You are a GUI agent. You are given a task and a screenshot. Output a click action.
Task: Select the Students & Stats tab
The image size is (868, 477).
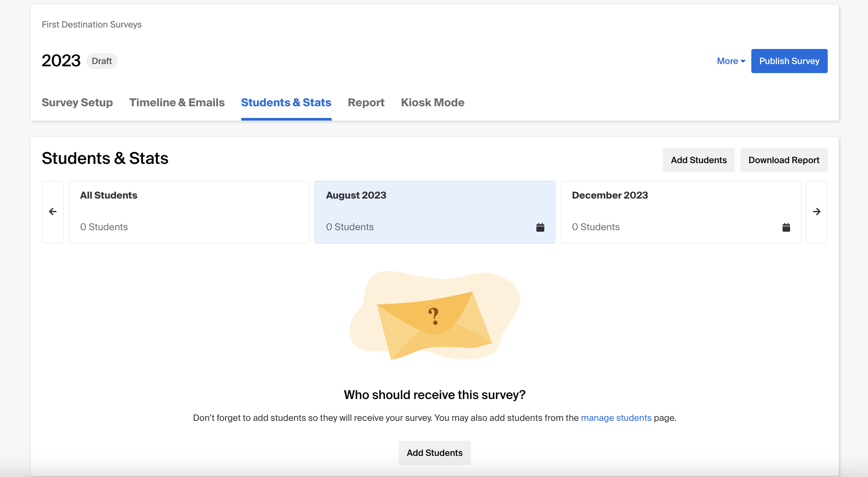[286, 102]
